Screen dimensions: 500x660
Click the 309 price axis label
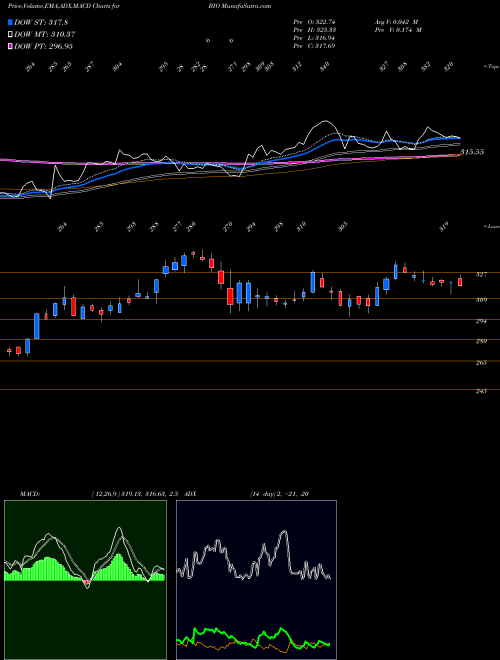[481, 300]
